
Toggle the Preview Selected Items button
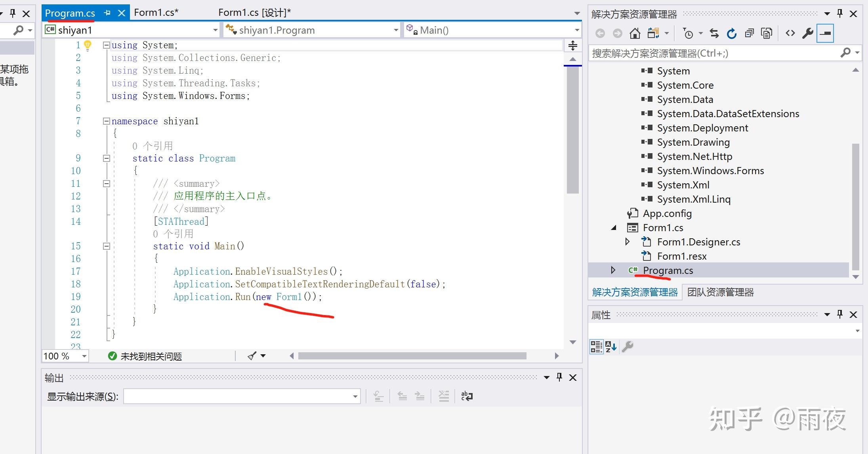point(825,34)
